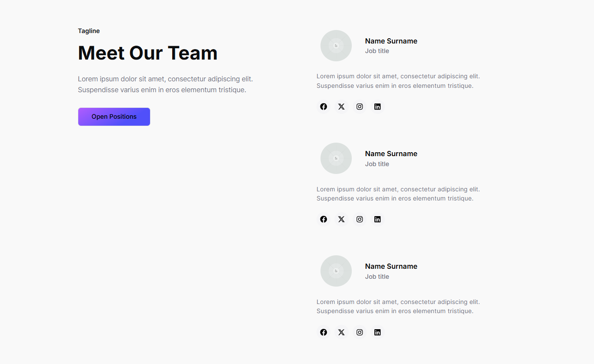Select the X icon on the middle team card
The image size is (594, 364).
point(341,219)
